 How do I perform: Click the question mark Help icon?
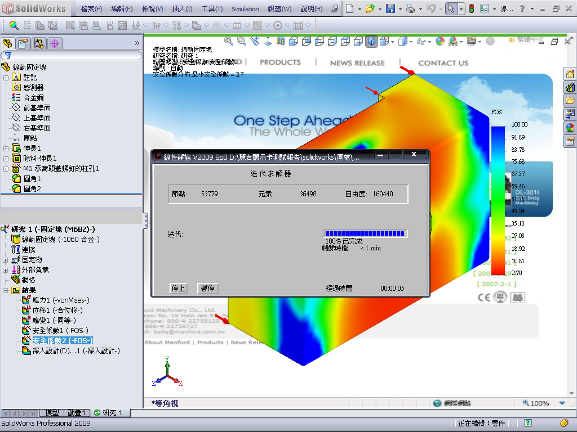click(x=522, y=8)
